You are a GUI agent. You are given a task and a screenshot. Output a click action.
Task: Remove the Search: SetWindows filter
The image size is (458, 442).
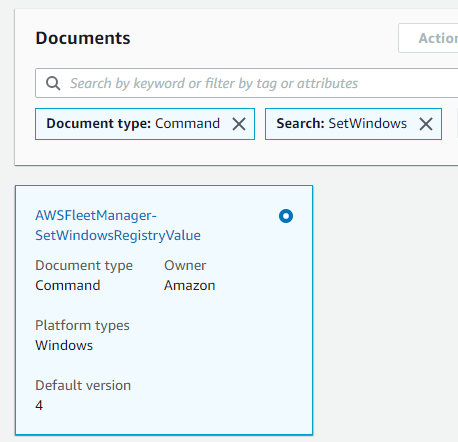click(426, 124)
